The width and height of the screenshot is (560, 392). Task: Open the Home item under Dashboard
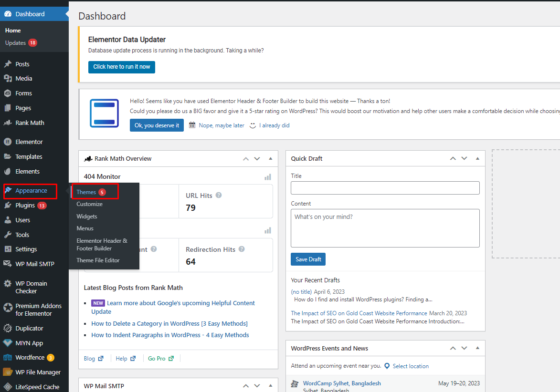13,31
